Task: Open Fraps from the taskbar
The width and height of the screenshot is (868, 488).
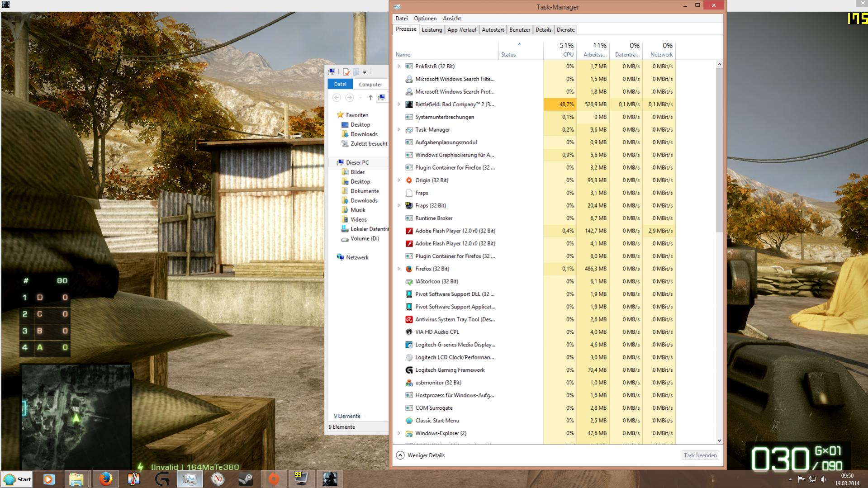Action: coord(302,479)
